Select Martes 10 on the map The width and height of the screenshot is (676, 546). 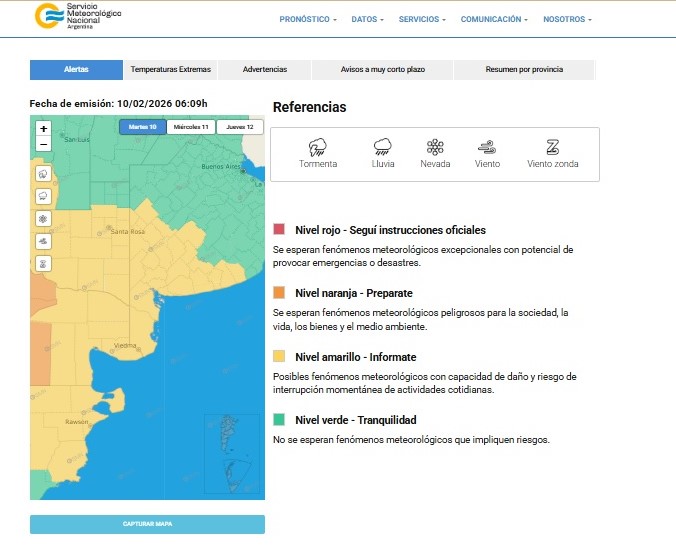pyautogui.click(x=142, y=127)
